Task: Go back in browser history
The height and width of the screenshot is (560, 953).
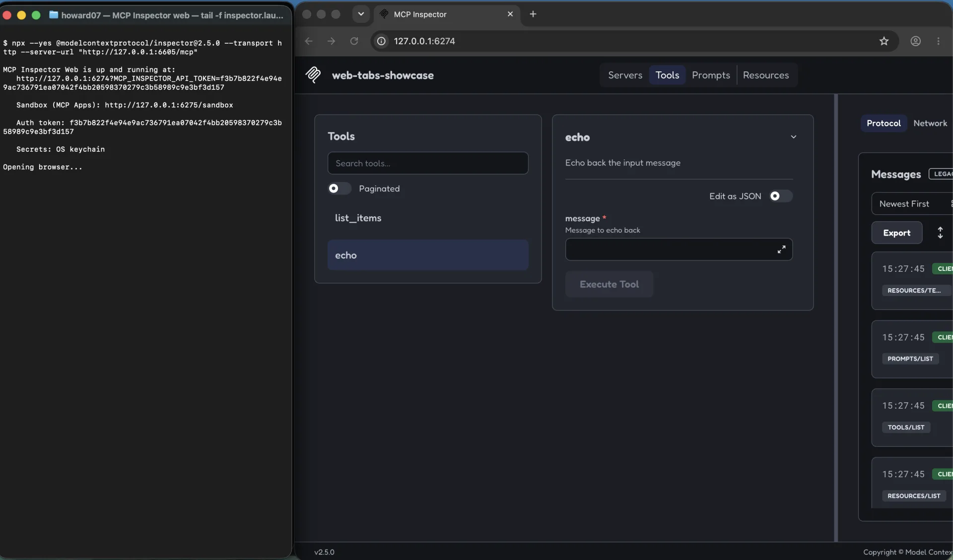Action: pos(309,41)
